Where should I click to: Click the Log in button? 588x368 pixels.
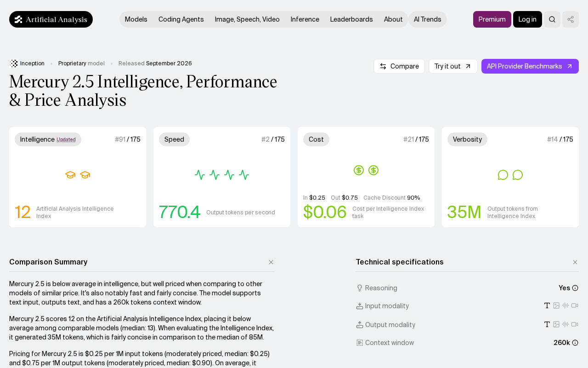(x=527, y=19)
